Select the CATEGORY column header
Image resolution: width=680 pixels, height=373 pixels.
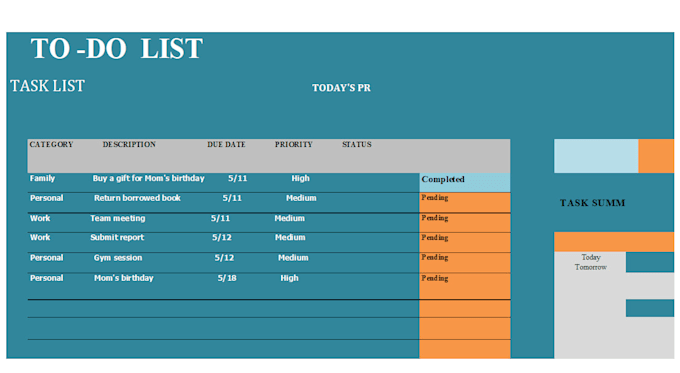tap(51, 144)
